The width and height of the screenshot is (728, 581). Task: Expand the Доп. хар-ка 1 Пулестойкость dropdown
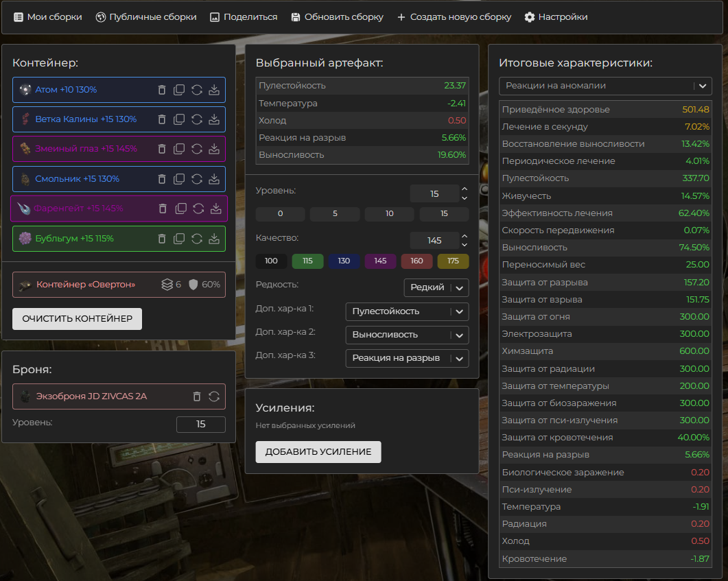coord(407,311)
